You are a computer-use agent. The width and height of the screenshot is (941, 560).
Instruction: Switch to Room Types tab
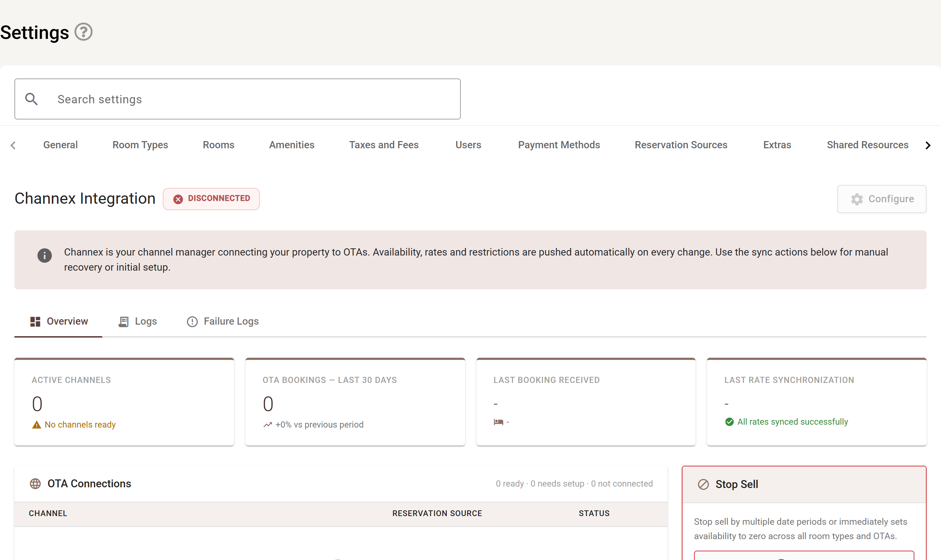click(140, 145)
